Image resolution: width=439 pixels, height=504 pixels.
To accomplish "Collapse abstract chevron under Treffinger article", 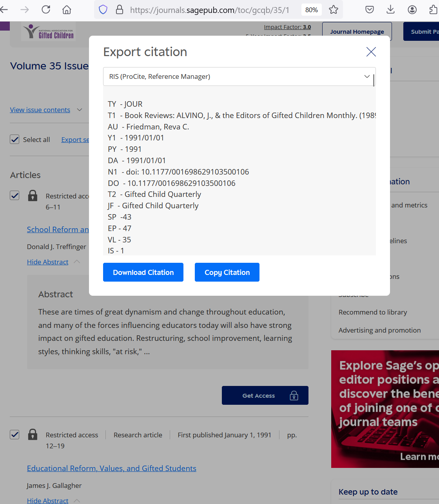I will 77,262.
